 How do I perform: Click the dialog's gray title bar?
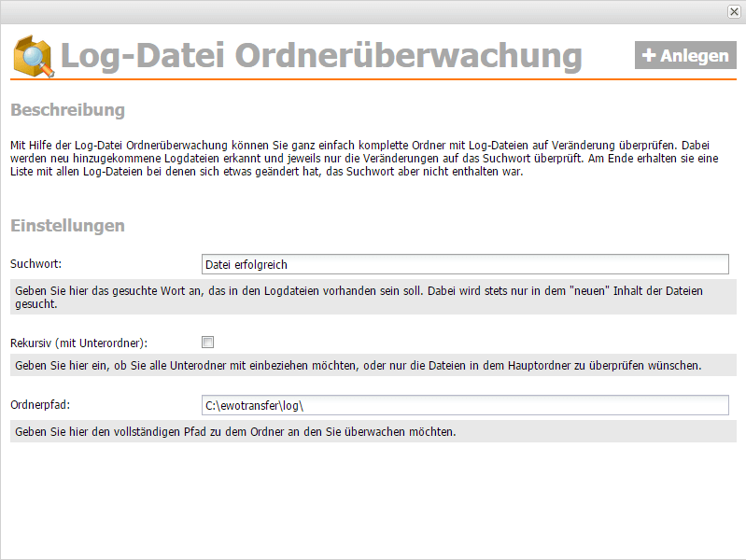tap(364, 11)
